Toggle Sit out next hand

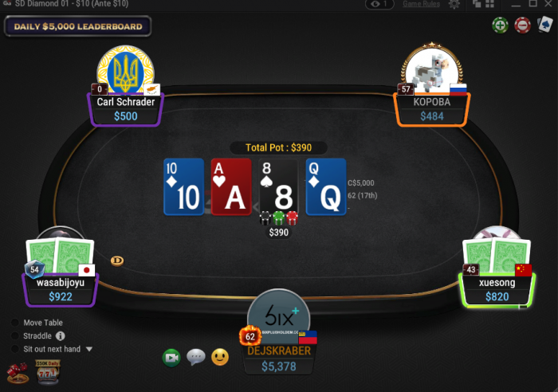46,349
